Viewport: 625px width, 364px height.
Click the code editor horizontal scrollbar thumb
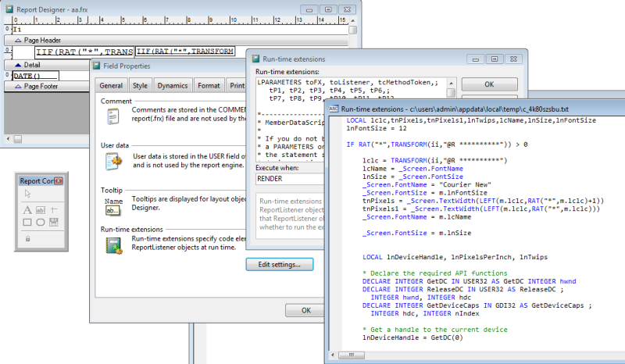pos(351,355)
